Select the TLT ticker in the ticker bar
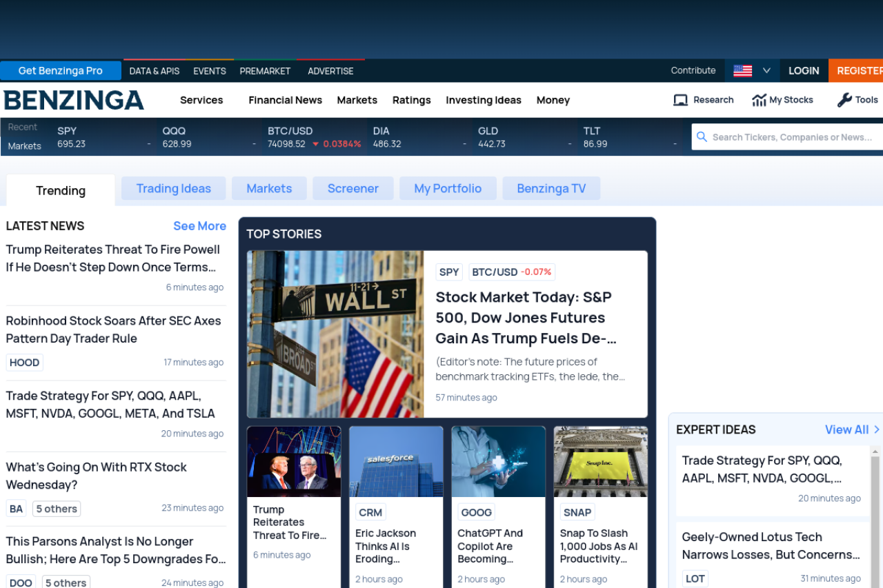883x588 pixels. (x=631, y=137)
